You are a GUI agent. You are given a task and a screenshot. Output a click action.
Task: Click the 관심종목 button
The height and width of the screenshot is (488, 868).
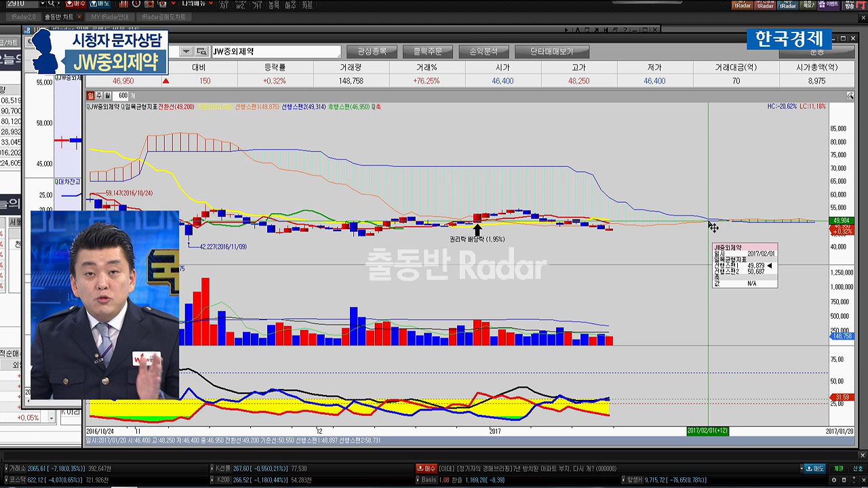tap(371, 52)
